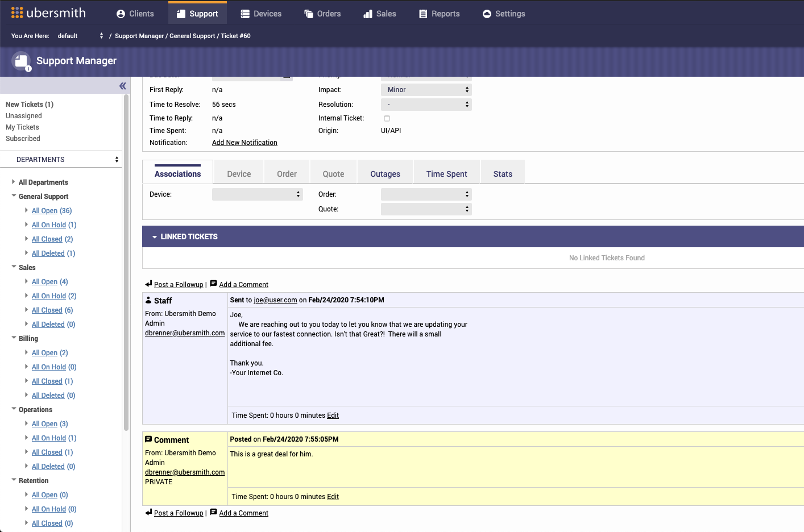Click the Settings icon in the navbar

pos(487,14)
